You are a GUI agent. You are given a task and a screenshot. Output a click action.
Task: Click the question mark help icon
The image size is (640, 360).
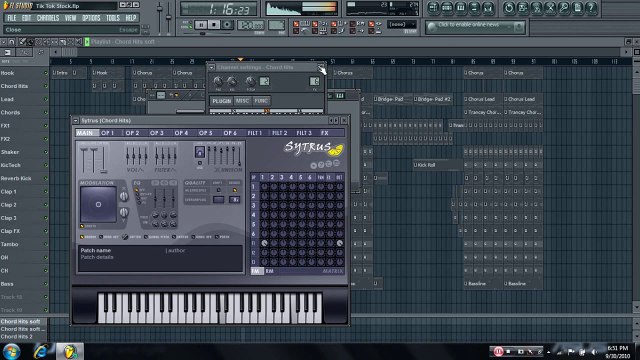pyautogui.click(x=591, y=8)
